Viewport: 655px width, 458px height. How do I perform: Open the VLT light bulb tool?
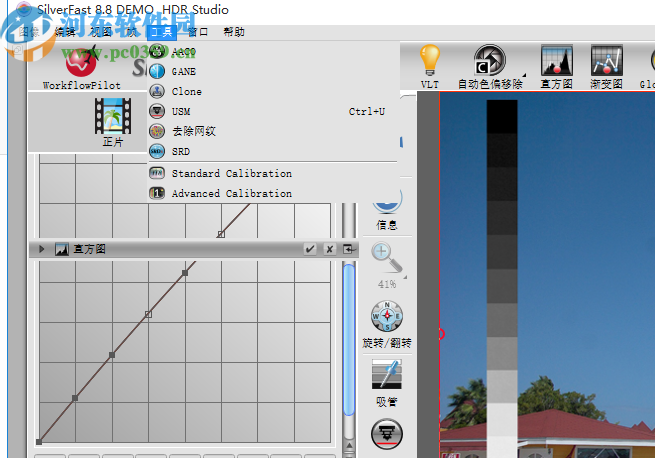(430, 66)
